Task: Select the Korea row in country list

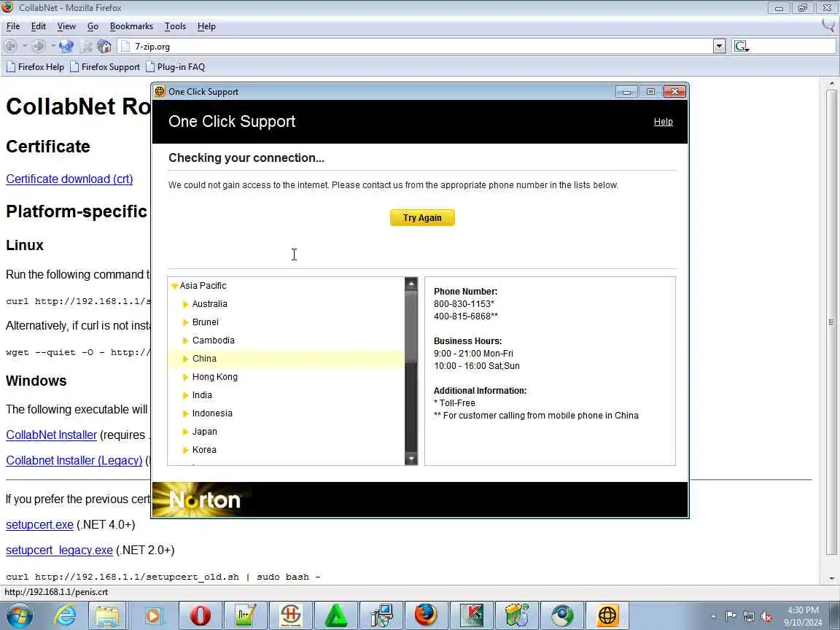Action: 286,449
